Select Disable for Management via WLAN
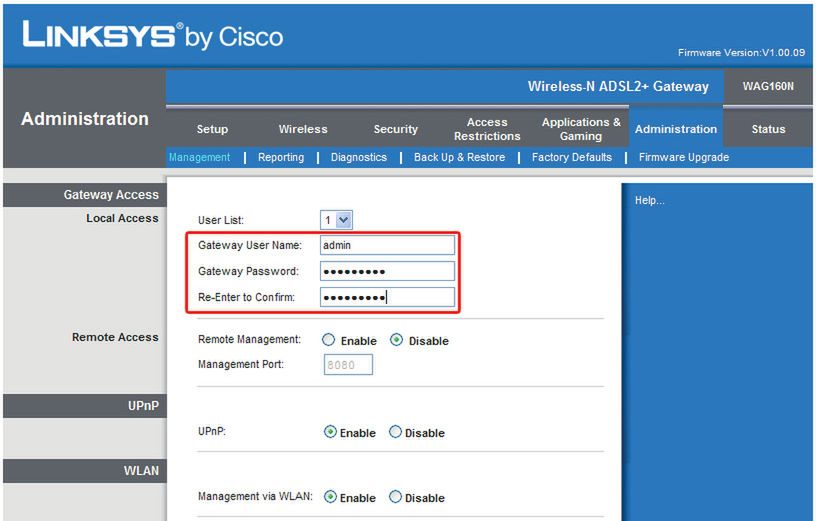This screenshot has width=817, height=521. pyautogui.click(x=395, y=497)
